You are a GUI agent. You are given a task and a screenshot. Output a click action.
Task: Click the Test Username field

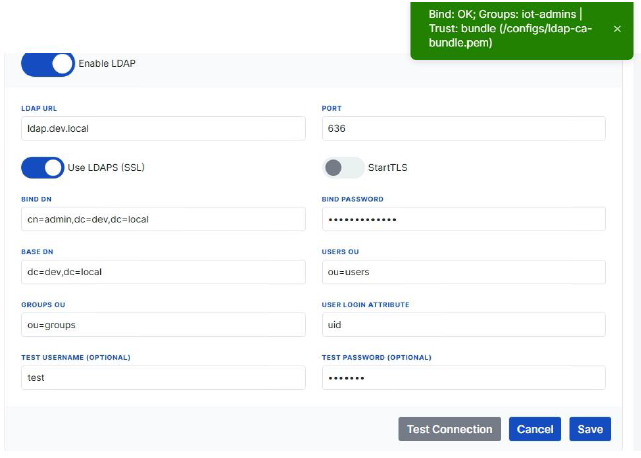pyautogui.click(x=163, y=377)
